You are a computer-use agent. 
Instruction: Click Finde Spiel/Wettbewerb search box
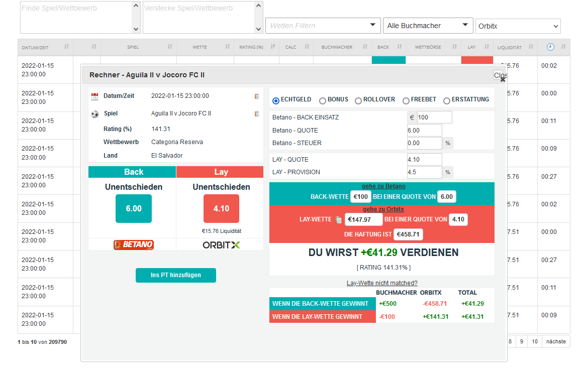(x=80, y=17)
